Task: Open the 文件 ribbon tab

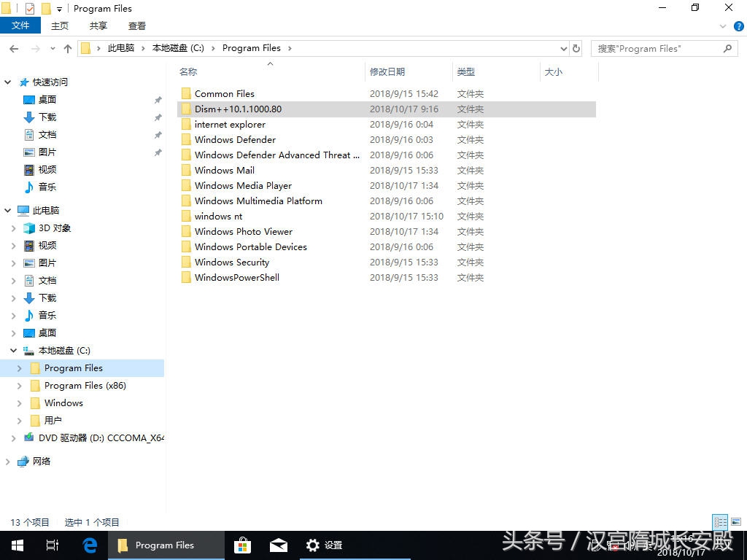Action: click(x=20, y=26)
